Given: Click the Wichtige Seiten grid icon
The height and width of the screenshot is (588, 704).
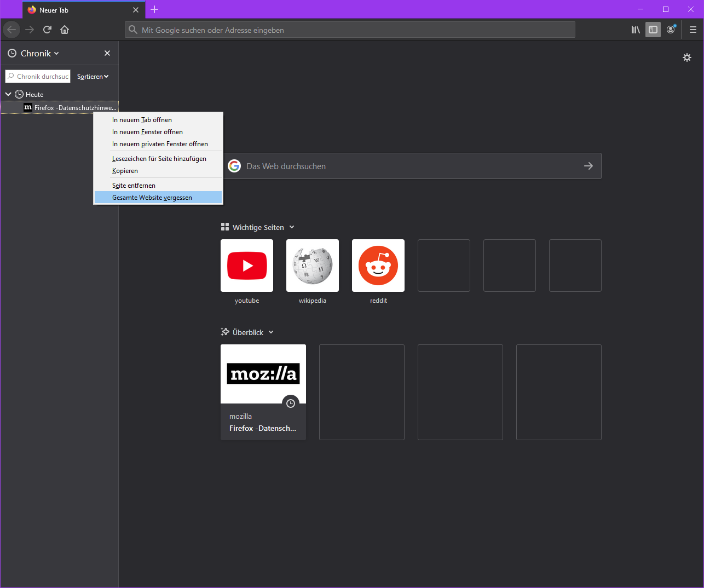Looking at the screenshot, I should [x=225, y=227].
